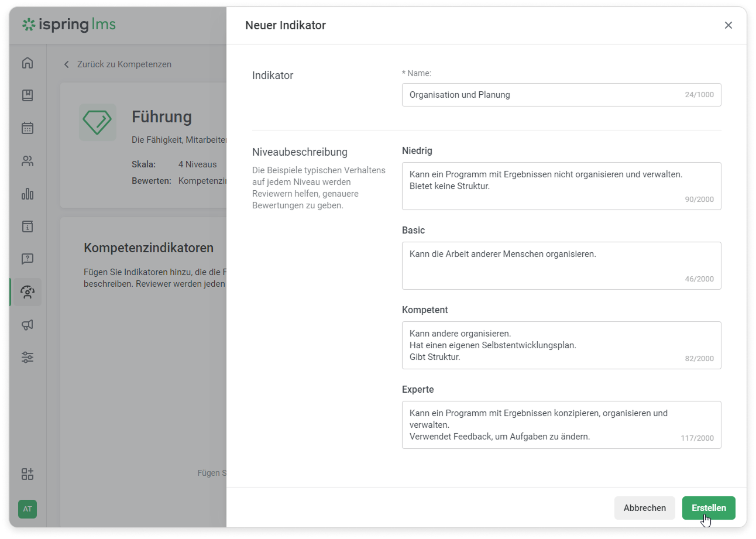Click the Niedrig description text area
This screenshot has height=539, width=756.
click(561, 186)
